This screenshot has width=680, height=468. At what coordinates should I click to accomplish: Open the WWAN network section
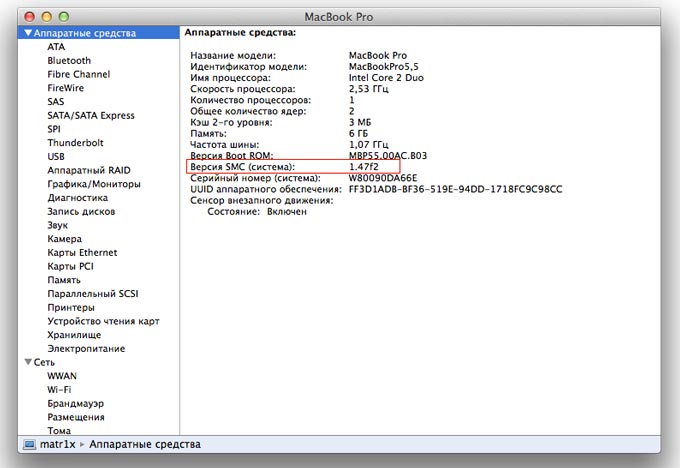[62, 376]
